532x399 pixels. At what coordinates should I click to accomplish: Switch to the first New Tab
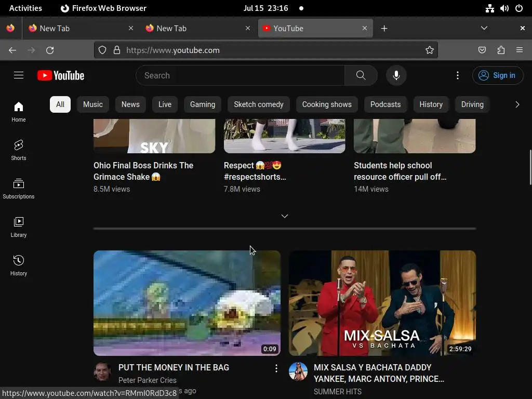[x=81, y=29]
